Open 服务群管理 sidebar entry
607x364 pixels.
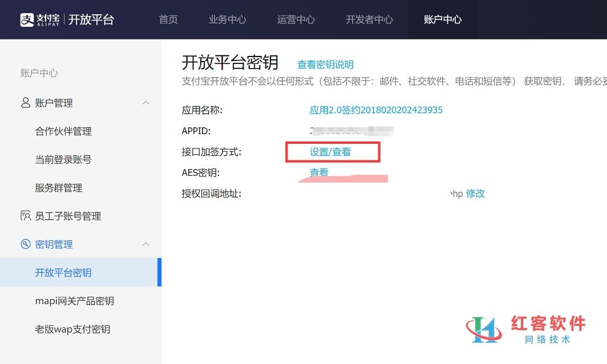click(59, 188)
